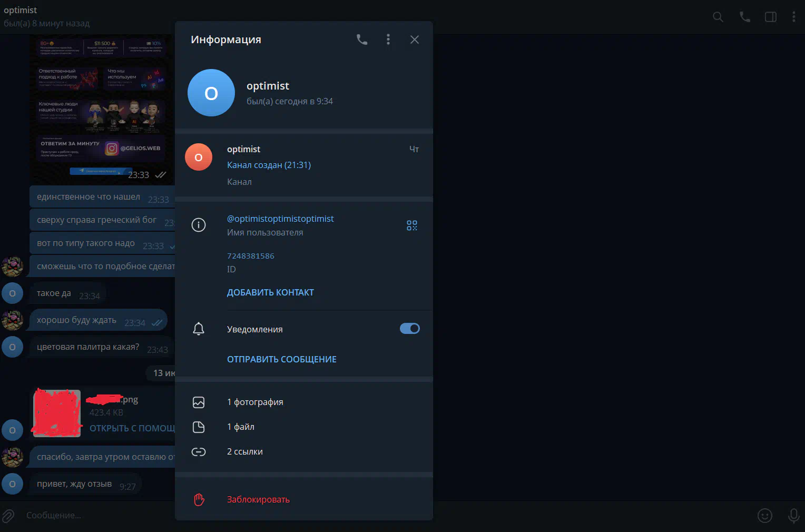
Task: Toggle the right sidebar panel icon
Action: coord(771,17)
